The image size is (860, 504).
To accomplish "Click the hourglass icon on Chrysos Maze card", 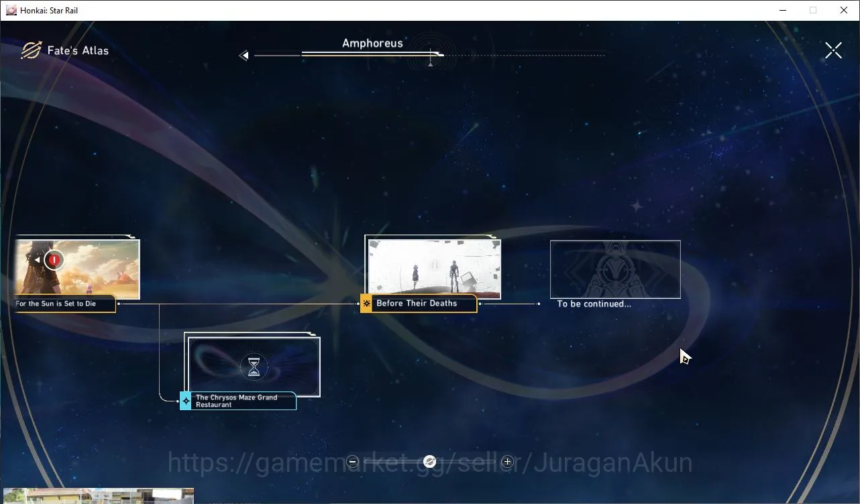I will [254, 367].
